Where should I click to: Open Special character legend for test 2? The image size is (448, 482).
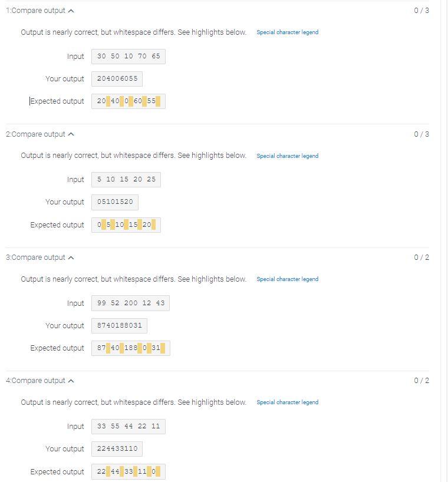(287, 156)
